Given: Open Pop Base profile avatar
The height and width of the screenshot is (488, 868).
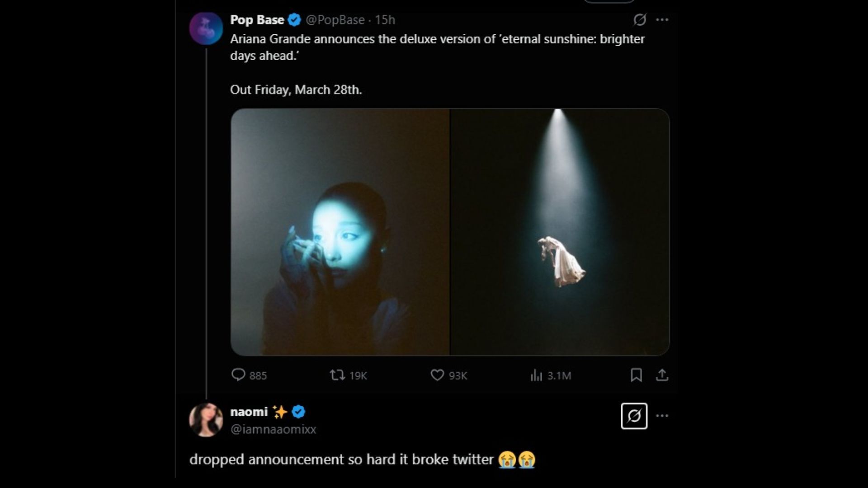Looking at the screenshot, I should [206, 28].
